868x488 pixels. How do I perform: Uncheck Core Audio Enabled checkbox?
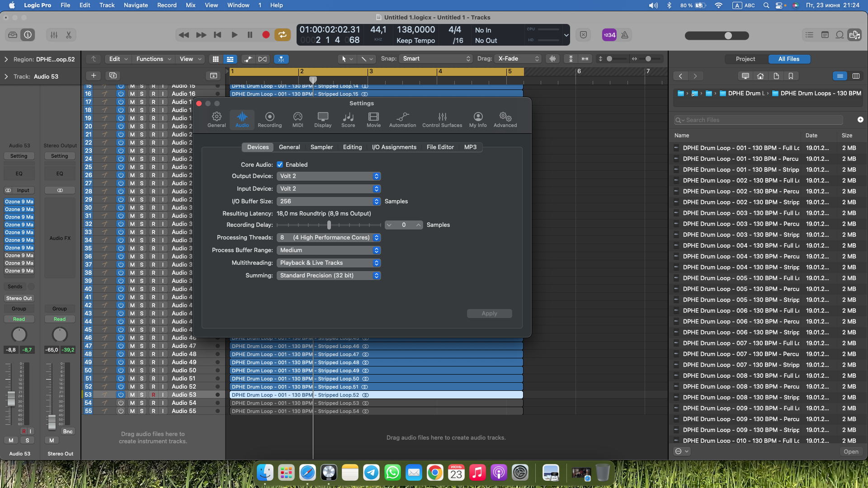pos(280,165)
